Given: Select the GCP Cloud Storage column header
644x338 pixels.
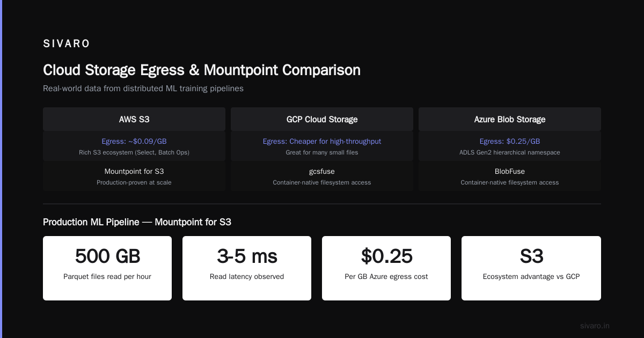Looking at the screenshot, I should (x=322, y=119).
